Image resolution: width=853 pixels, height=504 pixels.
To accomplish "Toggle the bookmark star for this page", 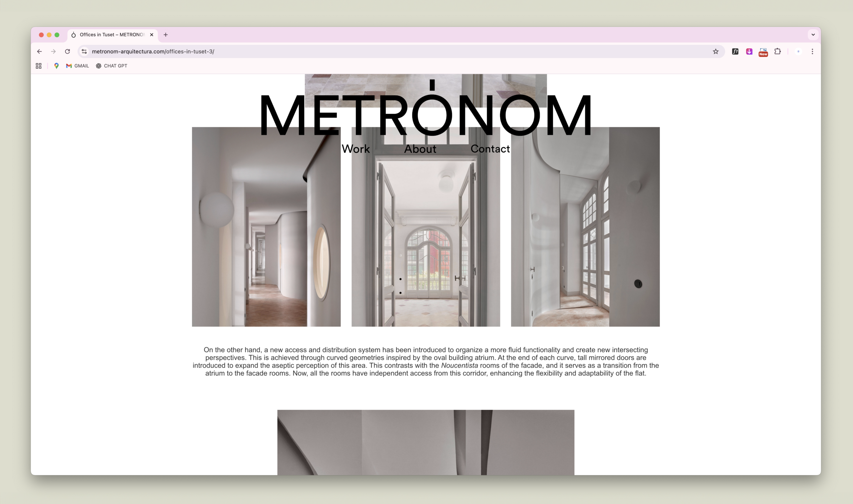I will point(715,51).
